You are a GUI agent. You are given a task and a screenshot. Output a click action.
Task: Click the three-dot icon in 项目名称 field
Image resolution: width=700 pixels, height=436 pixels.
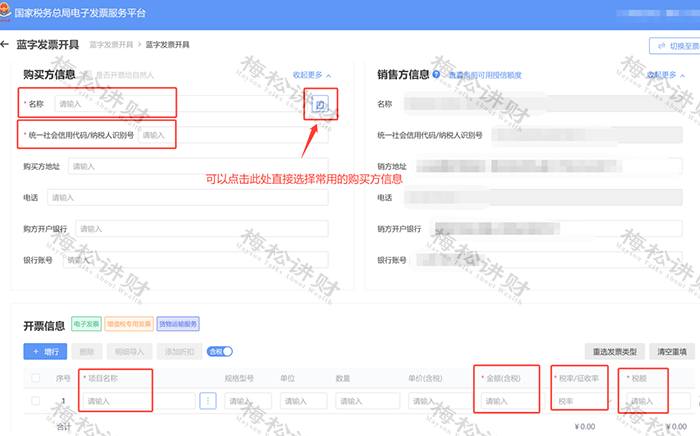[208, 401]
